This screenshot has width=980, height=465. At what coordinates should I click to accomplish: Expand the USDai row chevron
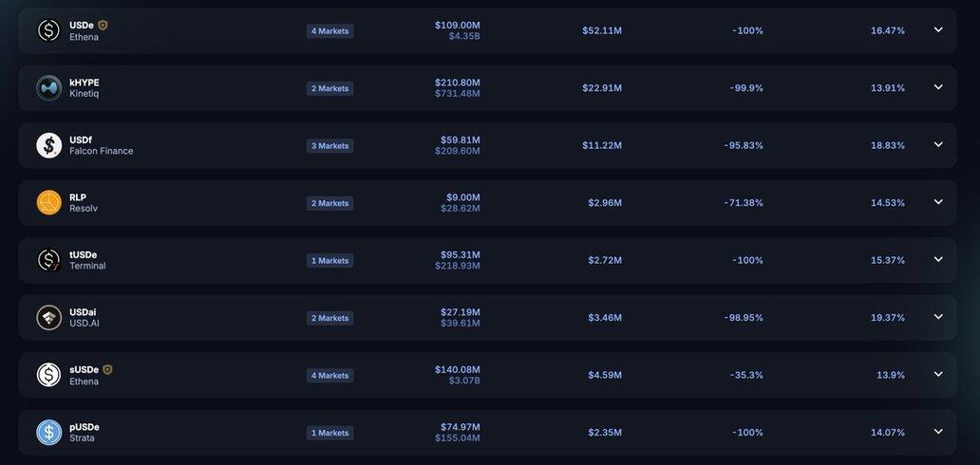938,317
